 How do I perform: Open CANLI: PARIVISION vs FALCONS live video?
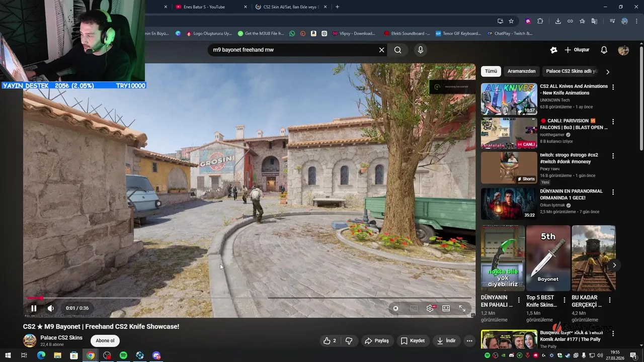pos(509,133)
